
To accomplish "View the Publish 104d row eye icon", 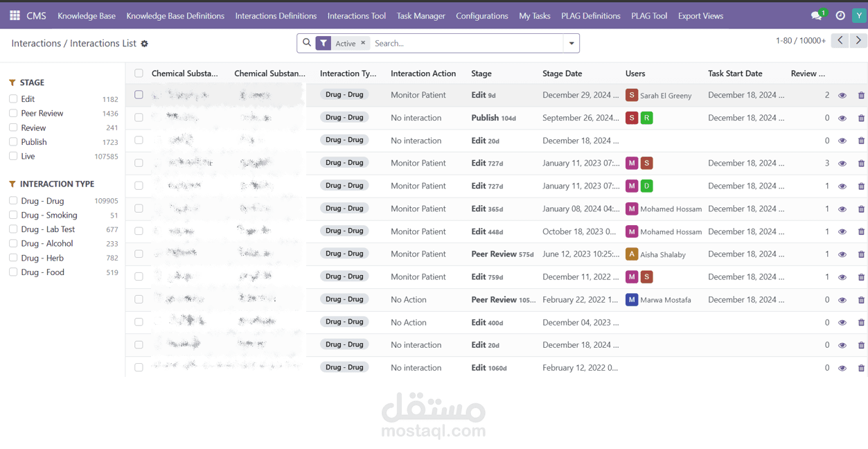I will point(842,118).
